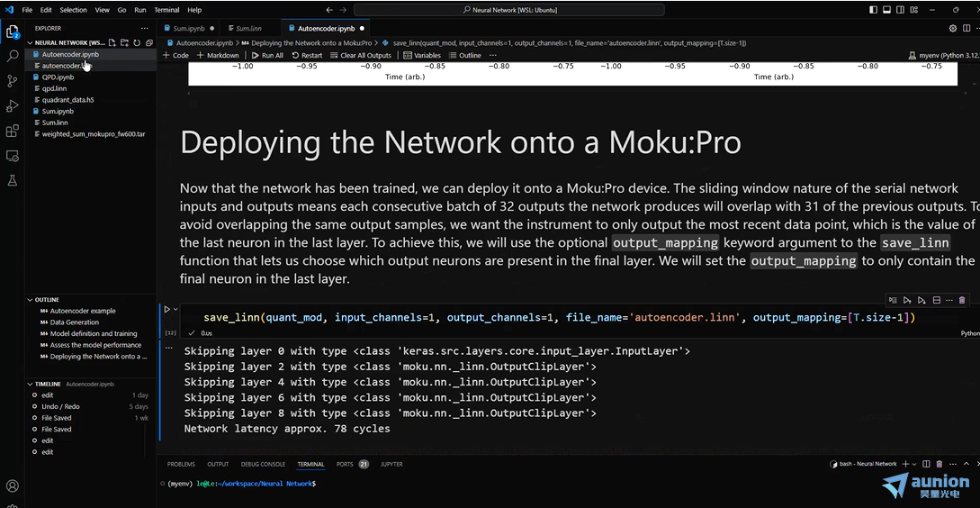Toggle the primary side bar

point(873,10)
